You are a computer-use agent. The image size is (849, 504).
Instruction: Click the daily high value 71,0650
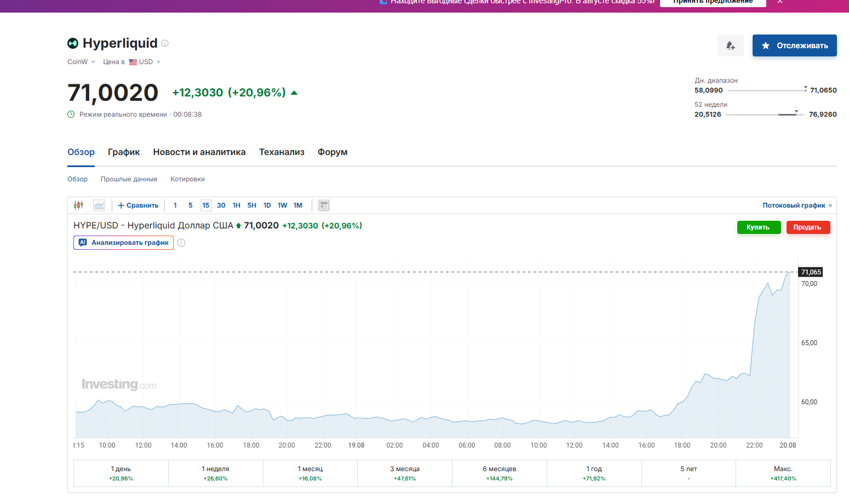823,90
